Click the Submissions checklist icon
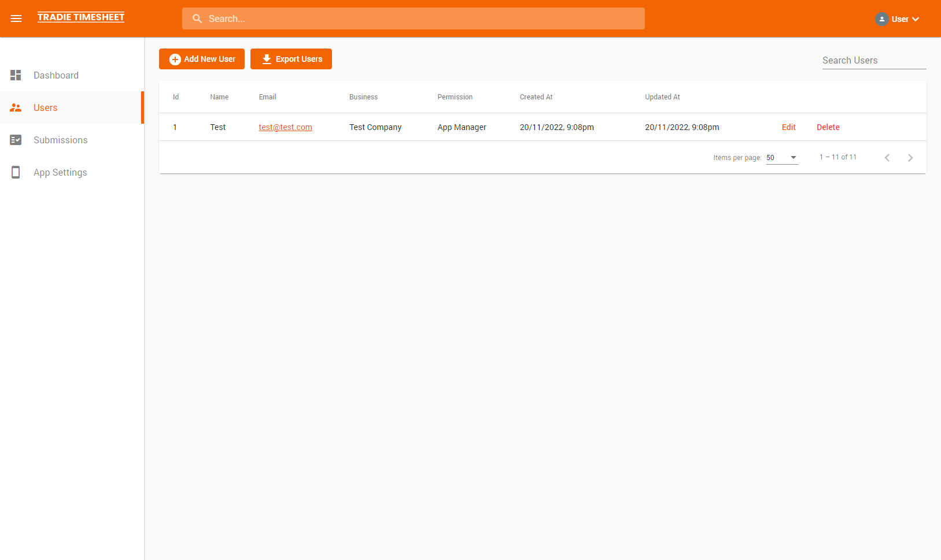This screenshot has height=560, width=941. click(16, 140)
